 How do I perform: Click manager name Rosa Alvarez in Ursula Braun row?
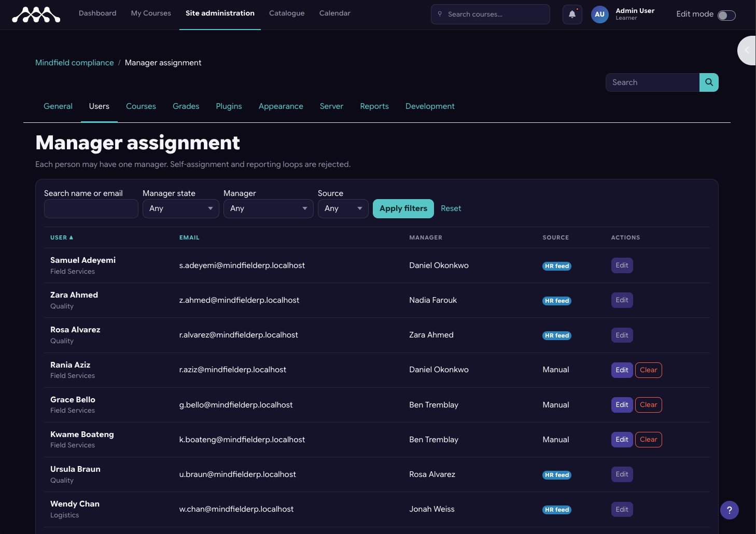click(x=432, y=474)
